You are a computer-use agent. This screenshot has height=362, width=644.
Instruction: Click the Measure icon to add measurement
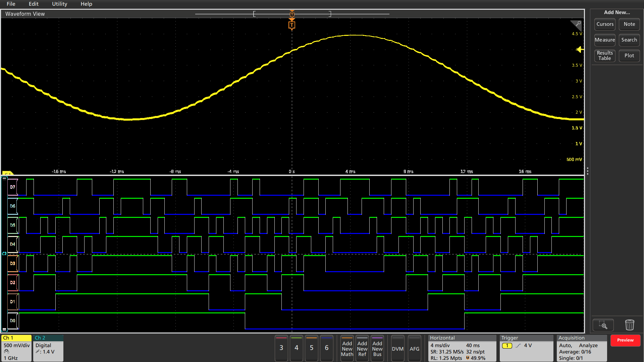604,39
